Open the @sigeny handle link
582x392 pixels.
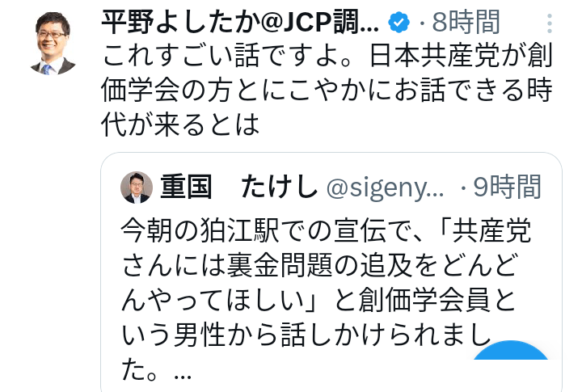click(385, 188)
